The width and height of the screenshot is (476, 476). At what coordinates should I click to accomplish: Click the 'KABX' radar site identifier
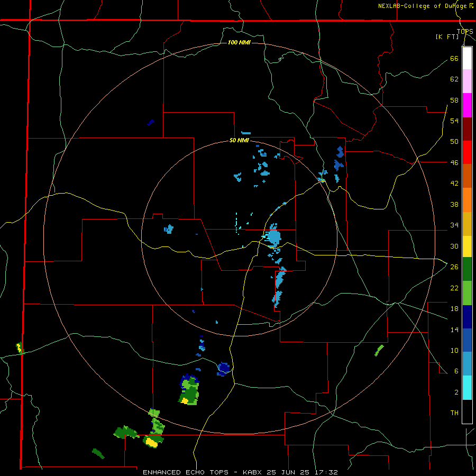coord(253,472)
